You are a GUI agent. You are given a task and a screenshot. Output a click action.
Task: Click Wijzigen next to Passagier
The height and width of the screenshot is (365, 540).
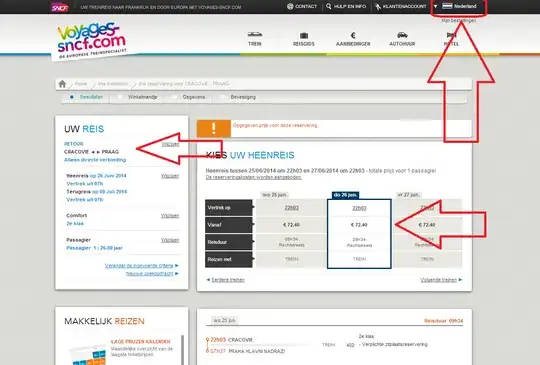(x=170, y=240)
